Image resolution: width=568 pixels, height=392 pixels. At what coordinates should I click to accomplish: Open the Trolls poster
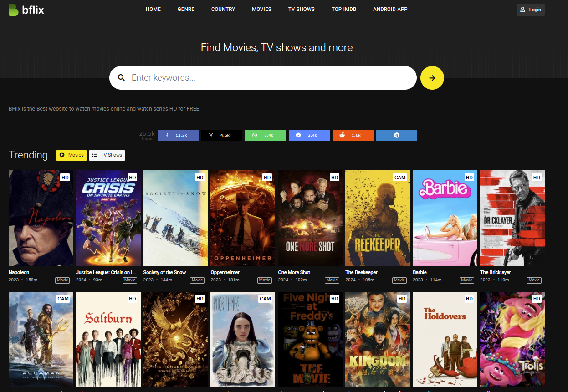pos(512,340)
